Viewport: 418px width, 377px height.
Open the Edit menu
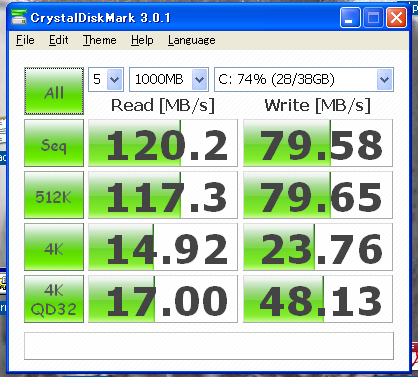click(58, 40)
